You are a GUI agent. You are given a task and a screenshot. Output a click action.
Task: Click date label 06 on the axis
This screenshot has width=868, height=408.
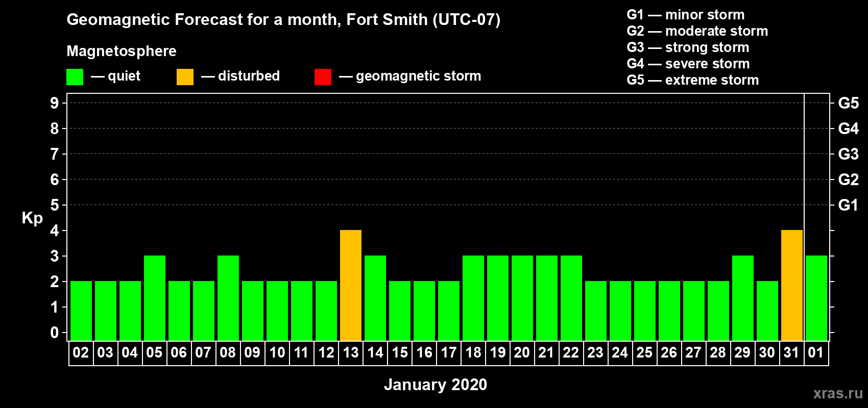pyautogui.click(x=179, y=352)
